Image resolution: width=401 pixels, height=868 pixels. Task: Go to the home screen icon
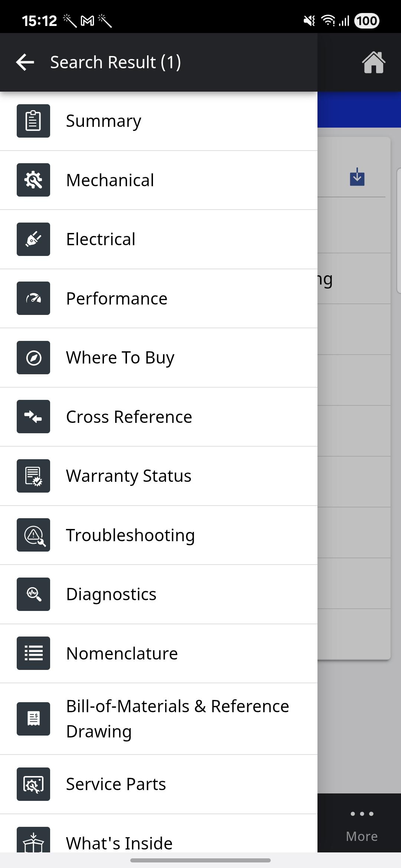point(374,62)
